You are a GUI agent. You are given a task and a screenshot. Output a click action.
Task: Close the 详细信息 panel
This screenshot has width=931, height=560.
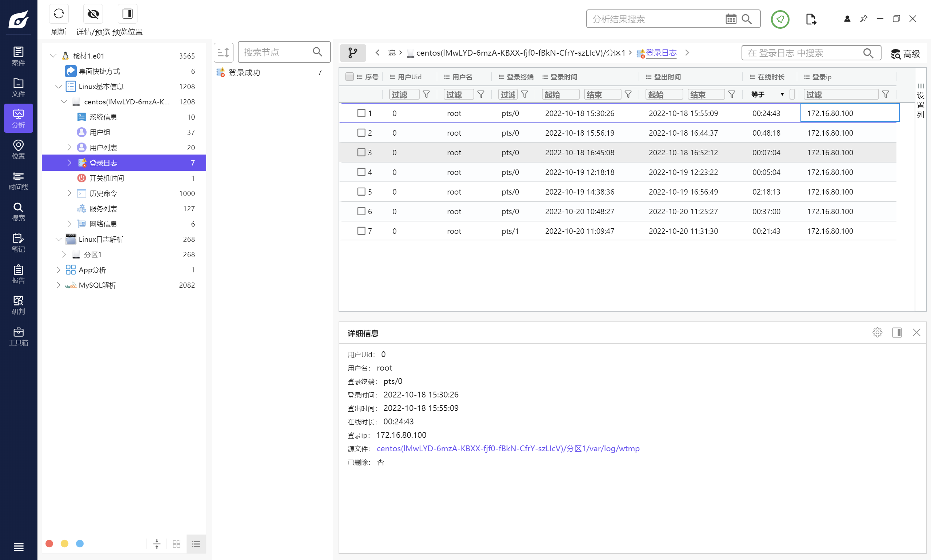pyautogui.click(x=916, y=332)
